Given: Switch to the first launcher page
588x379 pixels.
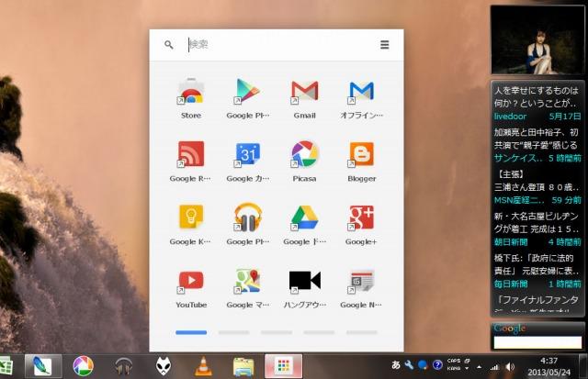Looking at the screenshot, I should [x=191, y=332].
